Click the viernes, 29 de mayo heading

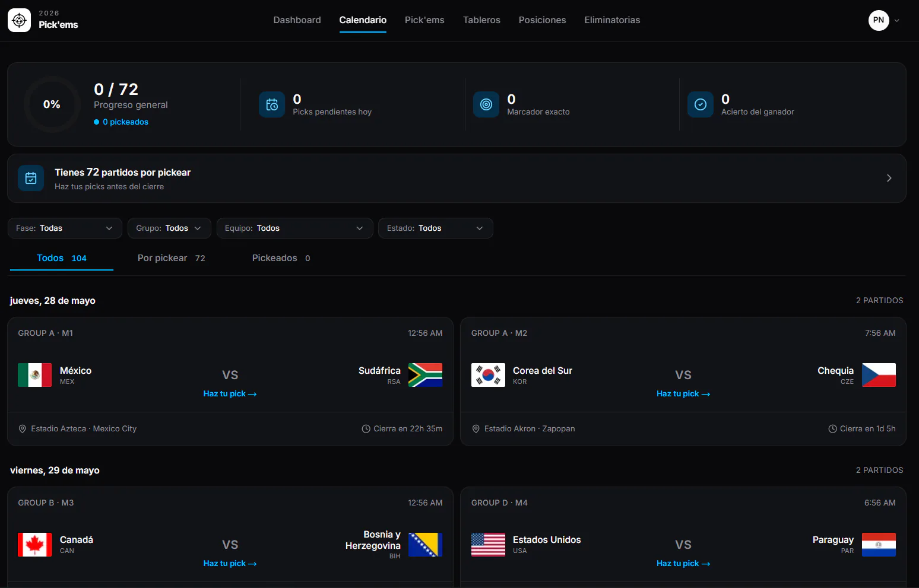pos(55,471)
